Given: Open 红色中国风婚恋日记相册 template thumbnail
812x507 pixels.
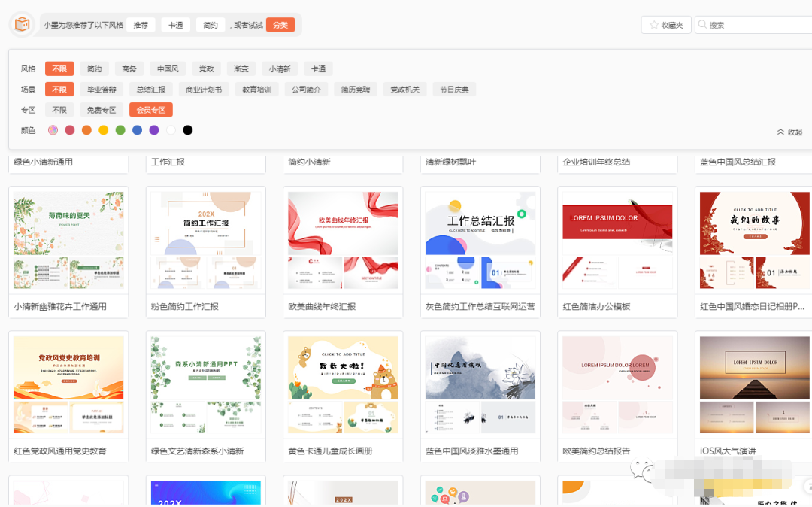Looking at the screenshot, I should click(x=755, y=240).
